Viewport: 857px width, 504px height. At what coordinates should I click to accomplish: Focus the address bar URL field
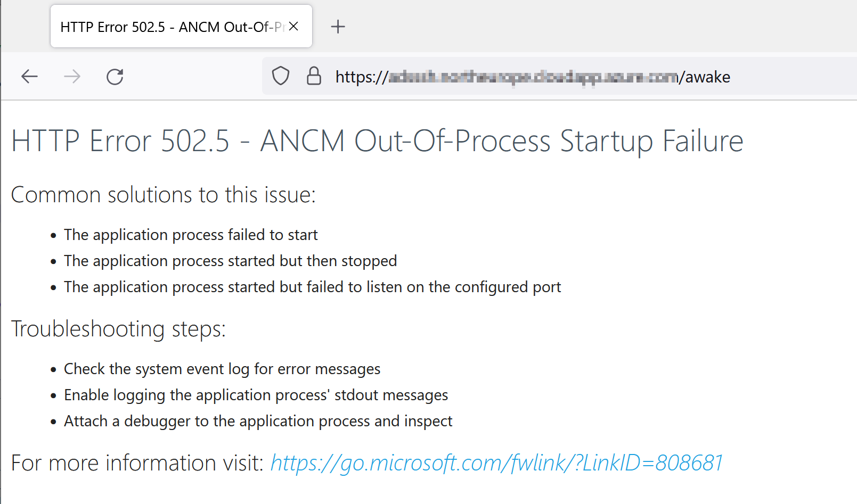(533, 77)
